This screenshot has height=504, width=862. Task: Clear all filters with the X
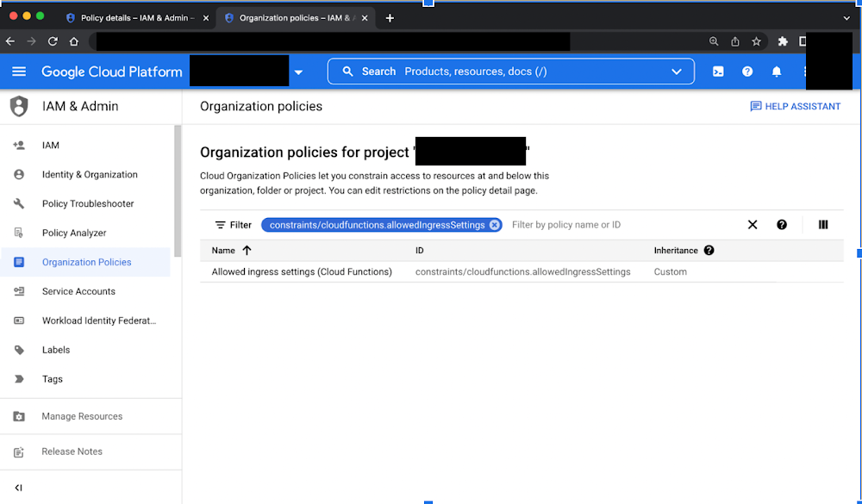753,225
